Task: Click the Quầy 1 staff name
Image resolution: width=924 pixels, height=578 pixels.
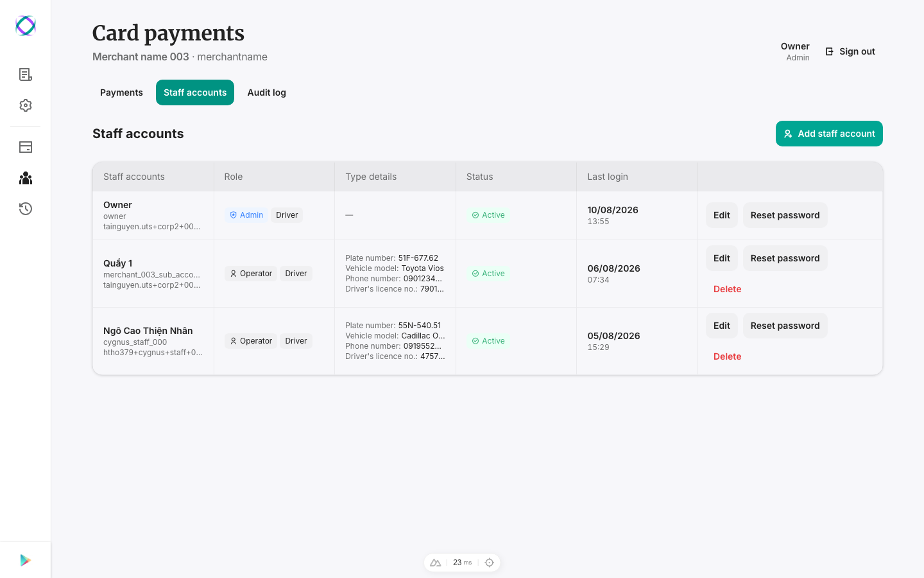Action: (118, 263)
